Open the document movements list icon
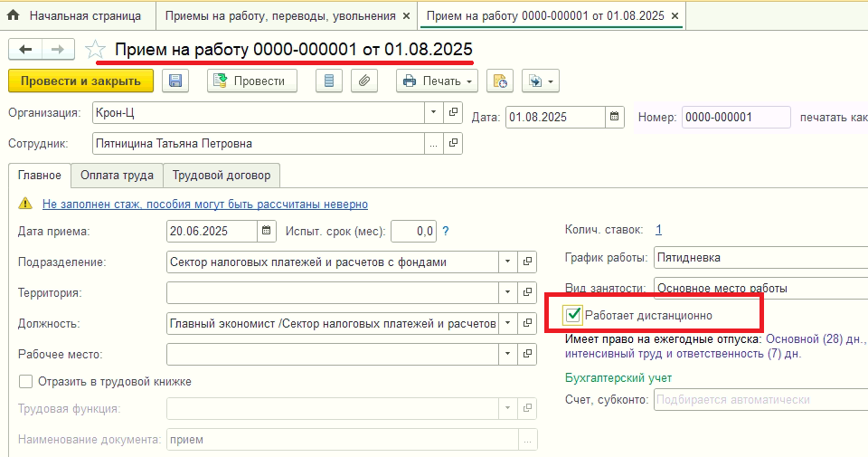Viewport: 868px width, 457px height. 329,81
